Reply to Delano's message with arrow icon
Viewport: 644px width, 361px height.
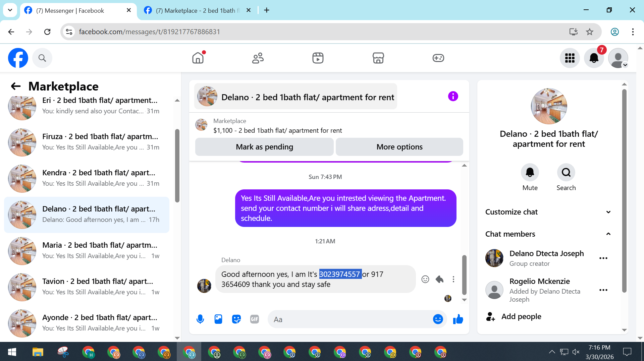pos(439,279)
